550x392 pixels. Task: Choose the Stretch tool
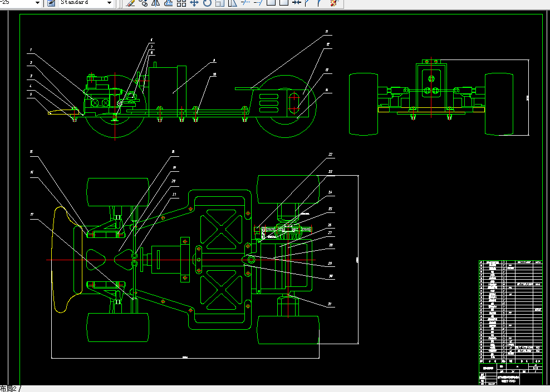pyautogui.click(x=232, y=3)
